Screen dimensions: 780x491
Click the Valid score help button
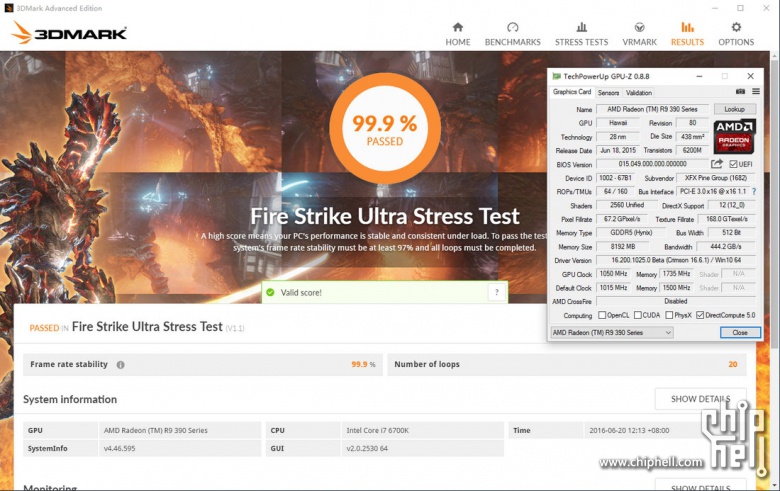pyautogui.click(x=496, y=292)
